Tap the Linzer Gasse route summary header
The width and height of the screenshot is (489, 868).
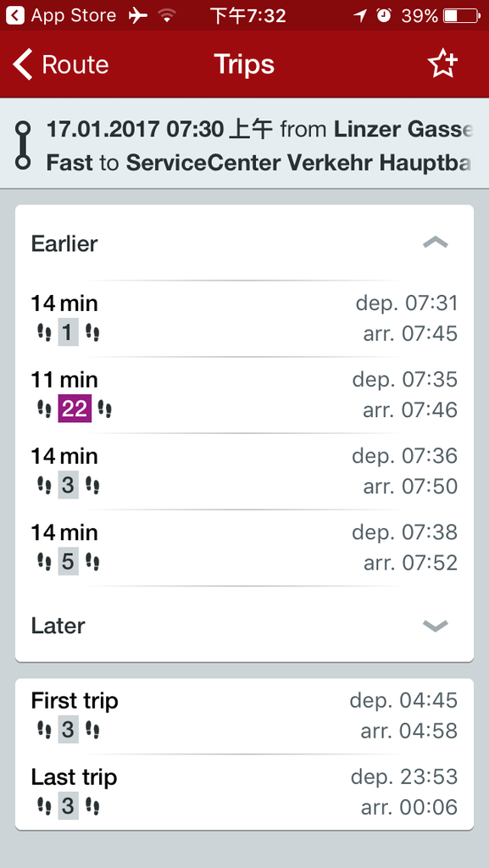pos(244,144)
